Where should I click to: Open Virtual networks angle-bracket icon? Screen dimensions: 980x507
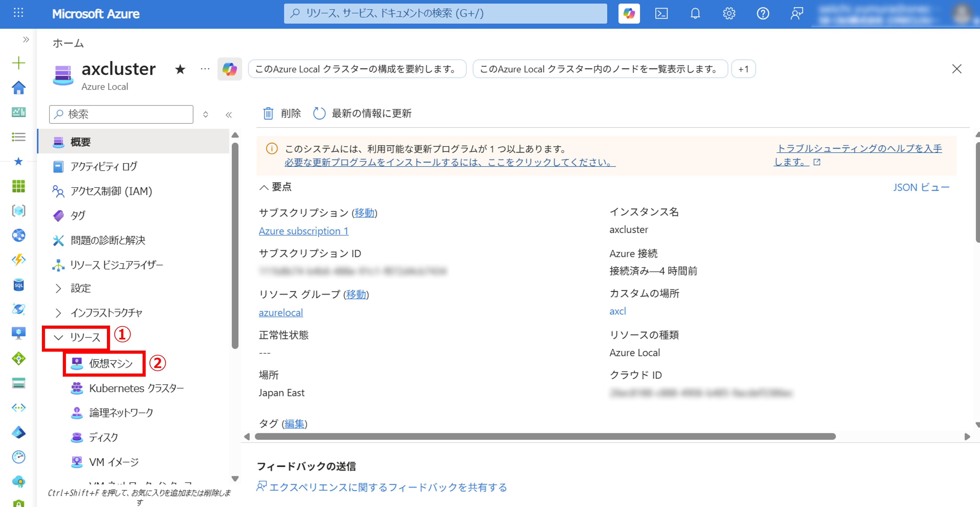tap(19, 408)
